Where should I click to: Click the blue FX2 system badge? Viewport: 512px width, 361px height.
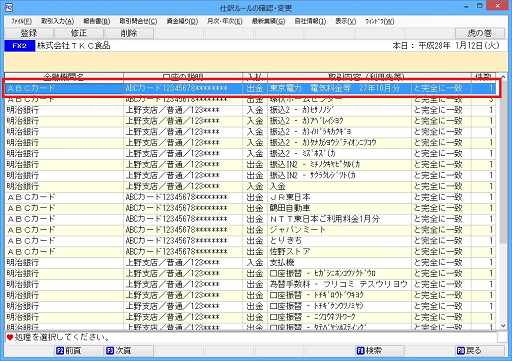(20, 46)
